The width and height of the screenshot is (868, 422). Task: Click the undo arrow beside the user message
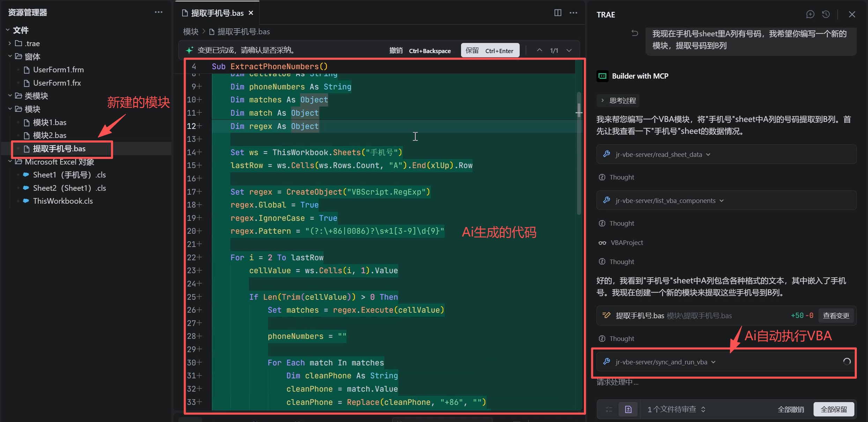click(635, 33)
